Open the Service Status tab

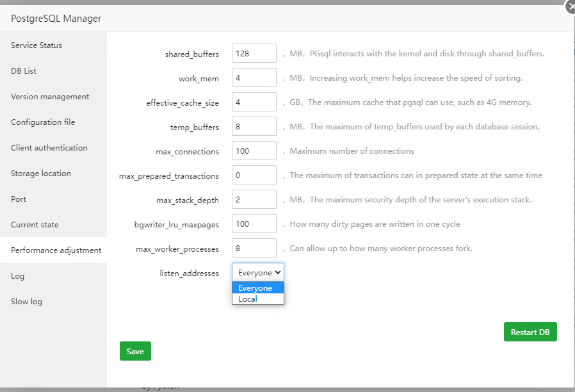click(36, 45)
